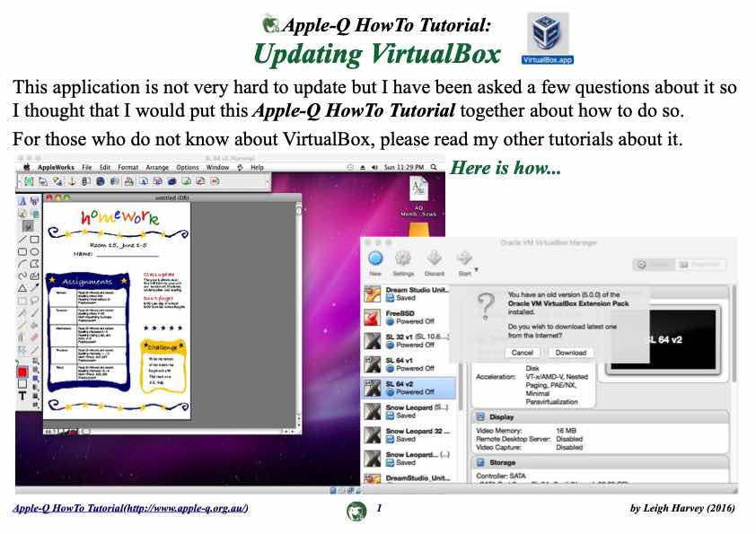Click the large T text icon
Image resolution: width=756 pixels, height=534 pixels.
pos(22,396)
